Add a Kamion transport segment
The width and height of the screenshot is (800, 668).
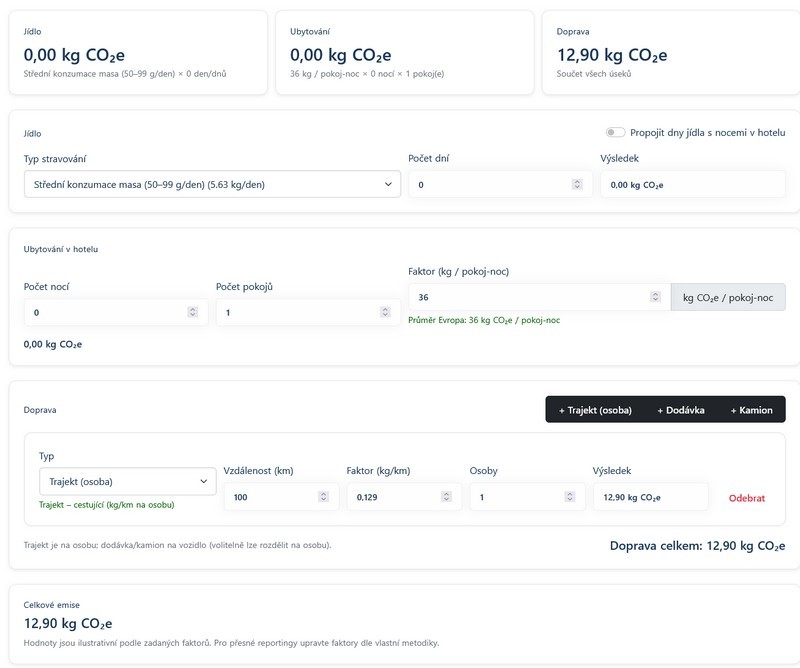[751, 410]
